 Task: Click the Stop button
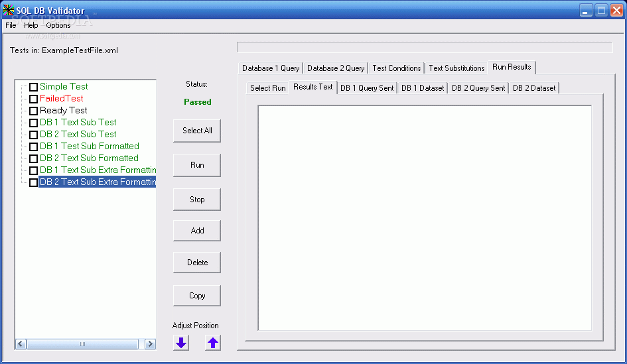[x=197, y=200]
